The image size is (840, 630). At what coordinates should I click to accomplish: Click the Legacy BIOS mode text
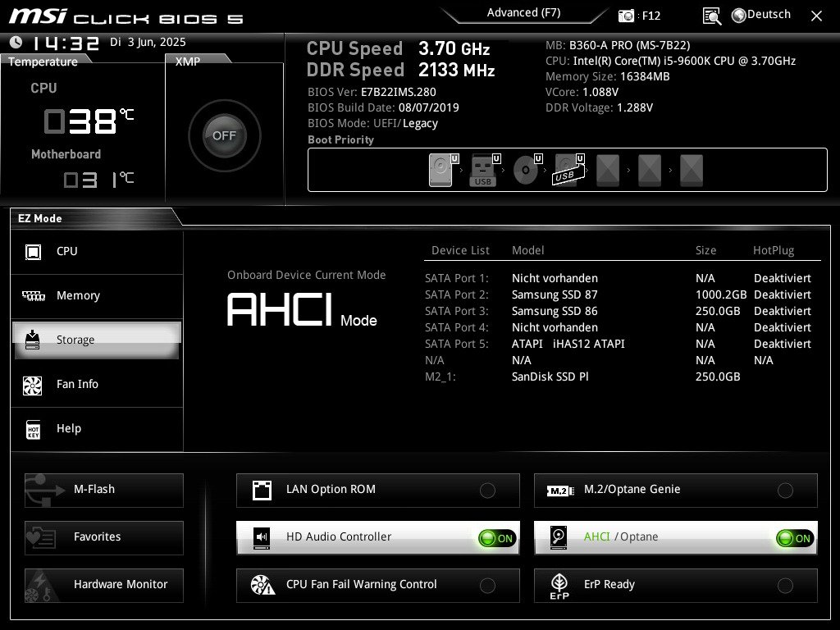click(420, 124)
